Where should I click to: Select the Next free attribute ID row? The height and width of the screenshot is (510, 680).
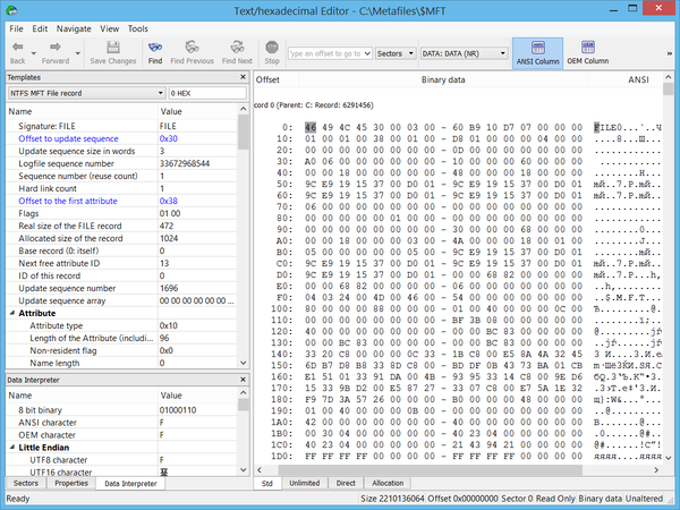[x=122, y=263]
